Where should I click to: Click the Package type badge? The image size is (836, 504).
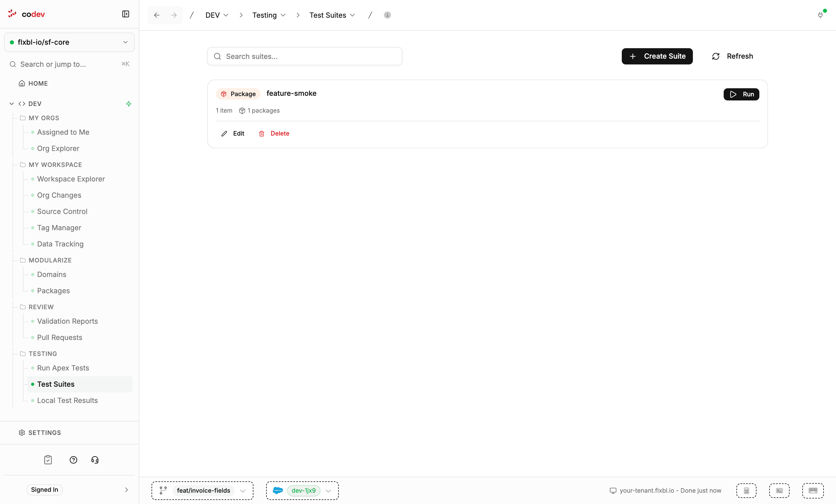[x=238, y=94]
